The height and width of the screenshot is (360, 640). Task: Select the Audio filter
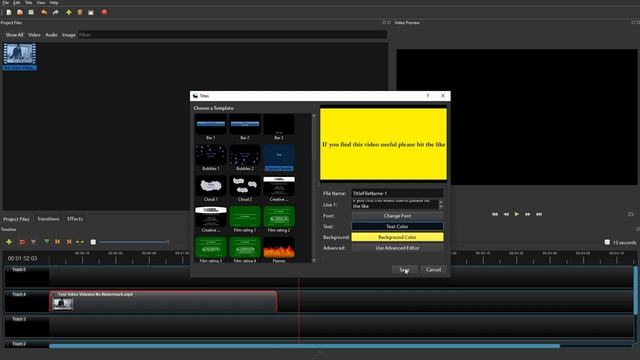tap(51, 35)
